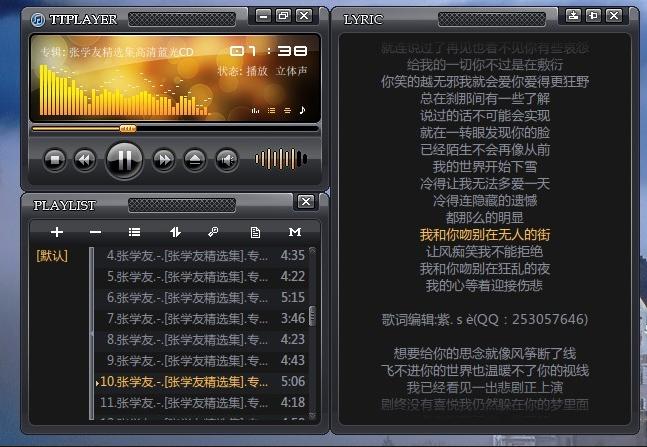The height and width of the screenshot is (447, 647).
Task: Click the playlist scrollbar down arrow
Action: tap(312, 416)
